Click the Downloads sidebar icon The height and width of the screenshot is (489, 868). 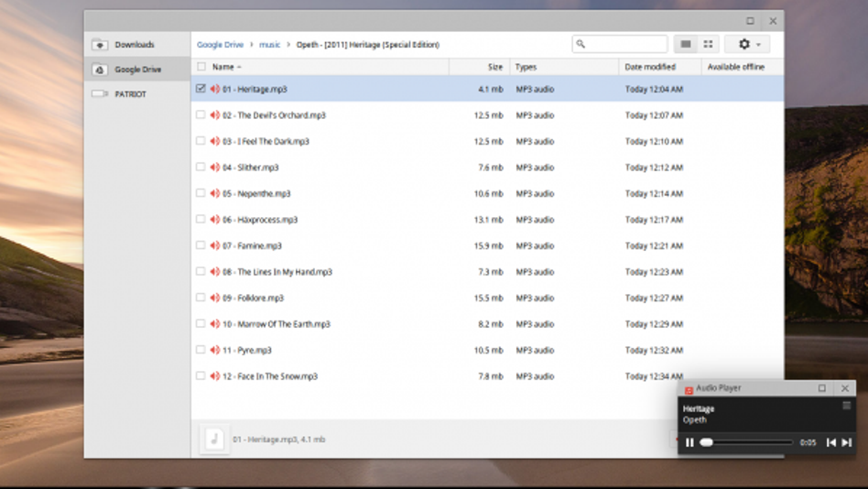click(x=100, y=44)
